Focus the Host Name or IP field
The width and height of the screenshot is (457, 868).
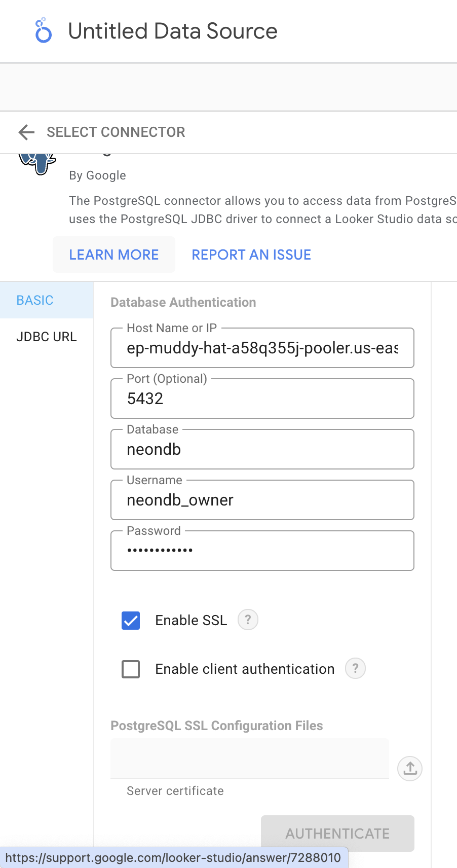click(262, 348)
